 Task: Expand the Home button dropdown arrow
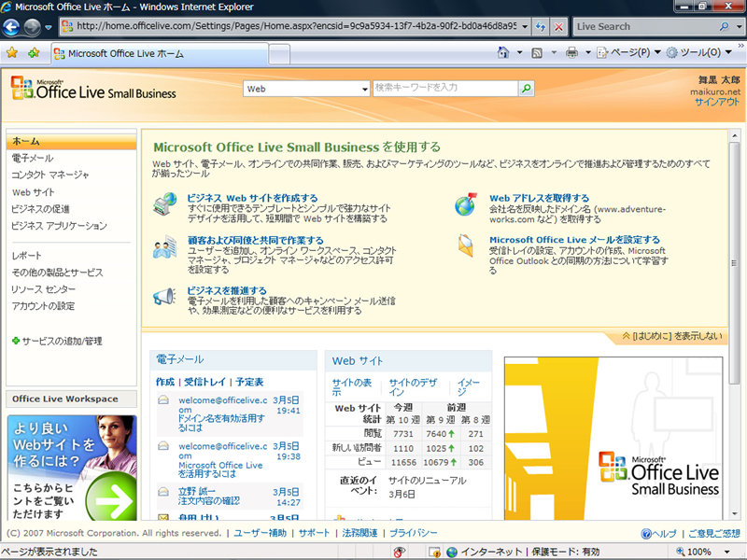click(519, 52)
